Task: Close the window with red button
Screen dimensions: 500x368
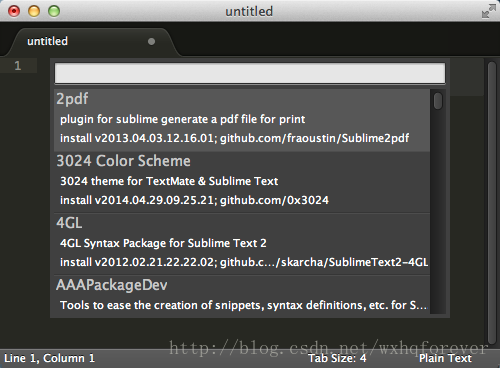Action: click(x=14, y=11)
